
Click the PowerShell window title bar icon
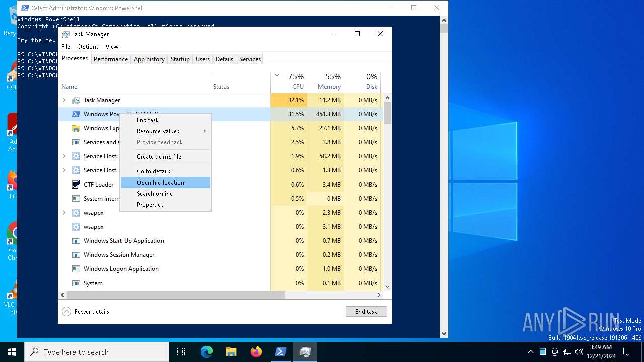tap(25, 8)
